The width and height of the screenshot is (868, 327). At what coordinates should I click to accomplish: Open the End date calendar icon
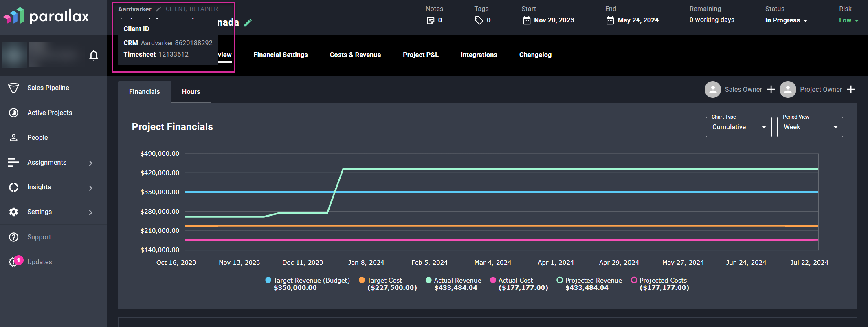pyautogui.click(x=610, y=20)
